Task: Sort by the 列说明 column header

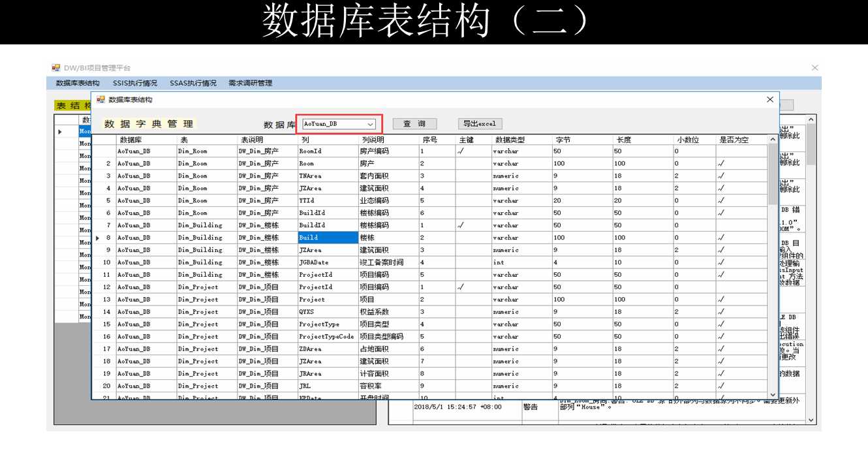Action: click(x=388, y=140)
